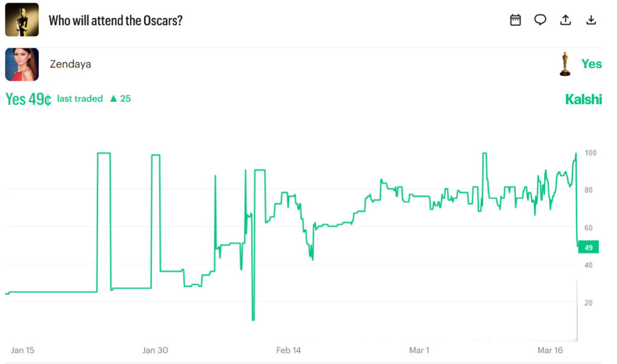Pick the Mar 1 date marker
This screenshot has width=617, height=364.
click(419, 350)
